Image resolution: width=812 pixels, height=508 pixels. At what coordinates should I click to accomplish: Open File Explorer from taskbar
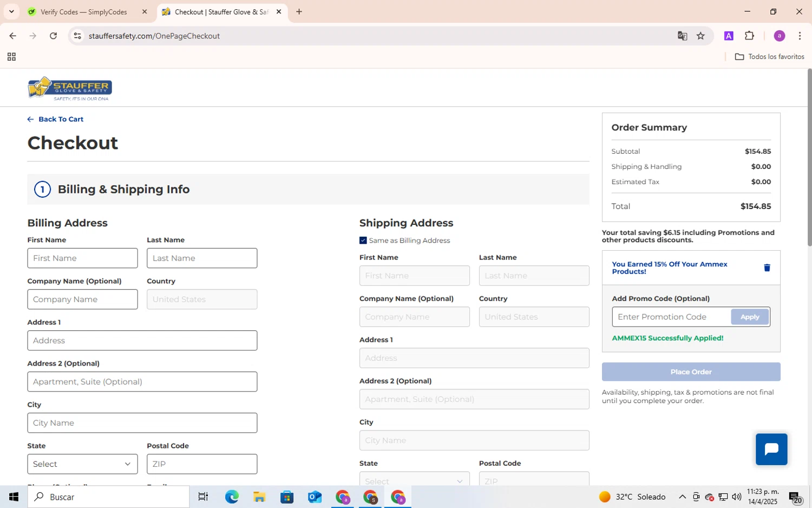(259, 497)
